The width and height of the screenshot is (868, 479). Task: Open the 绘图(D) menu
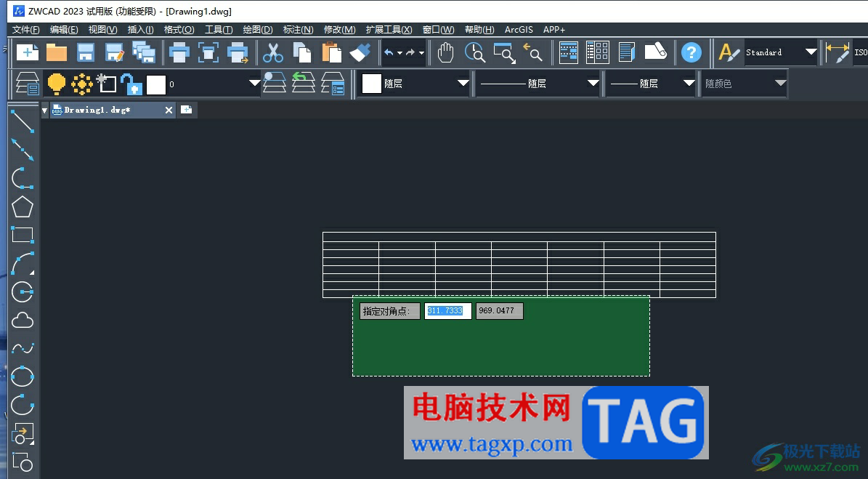tap(258, 29)
